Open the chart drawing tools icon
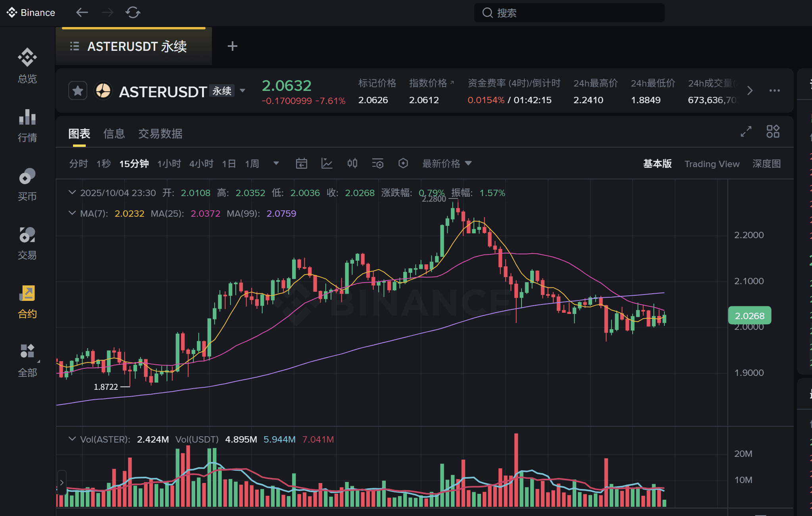Viewport: 812px width, 516px height. coord(327,164)
